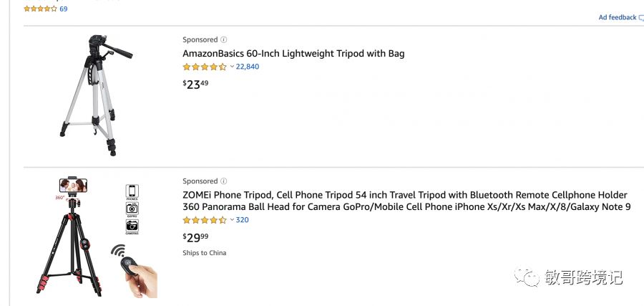Viewport: 644px width, 306px height.
Task: Expand the AmazonBasics rating breakdown chevron
Action: pyautogui.click(x=232, y=67)
